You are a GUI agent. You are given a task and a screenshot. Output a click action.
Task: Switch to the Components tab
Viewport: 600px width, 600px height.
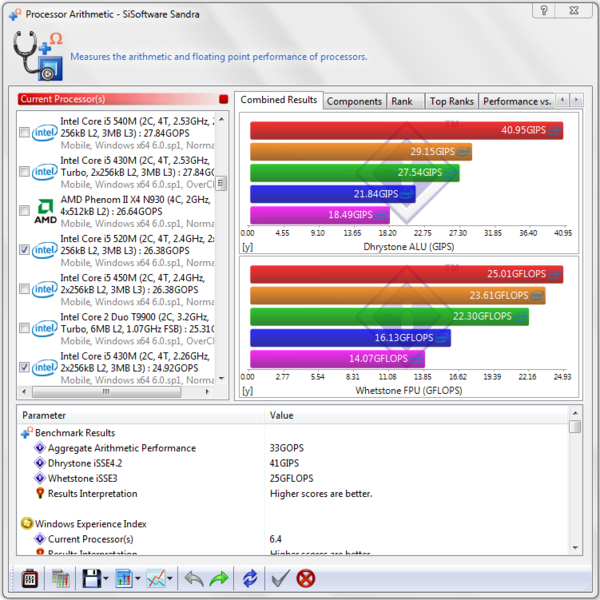coord(354,101)
